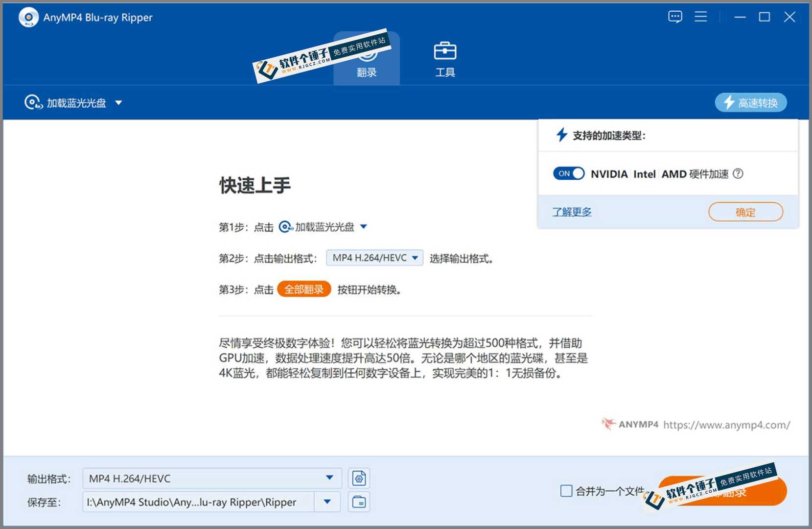Open the MP4 H.264/HEVC dropdown in step 2

coord(375,258)
